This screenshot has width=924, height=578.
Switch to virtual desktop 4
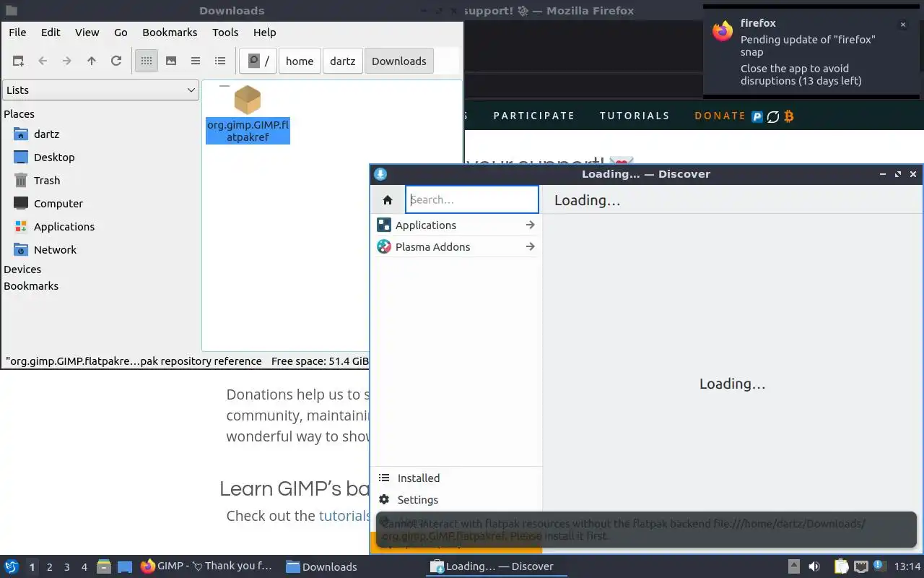(84, 567)
